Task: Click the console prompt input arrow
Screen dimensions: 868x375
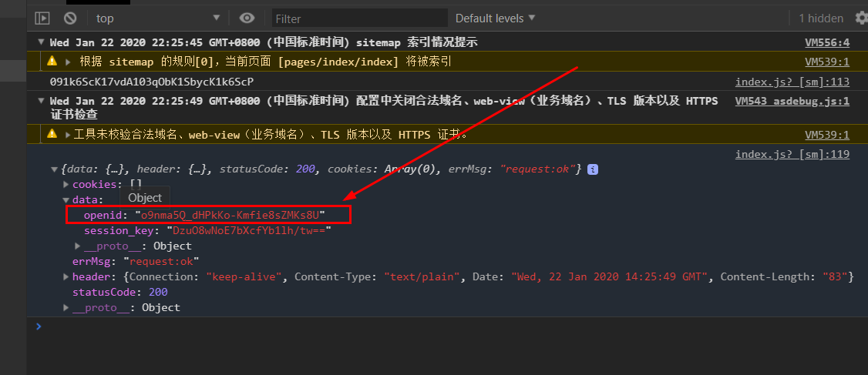Action: coord(39,326)
